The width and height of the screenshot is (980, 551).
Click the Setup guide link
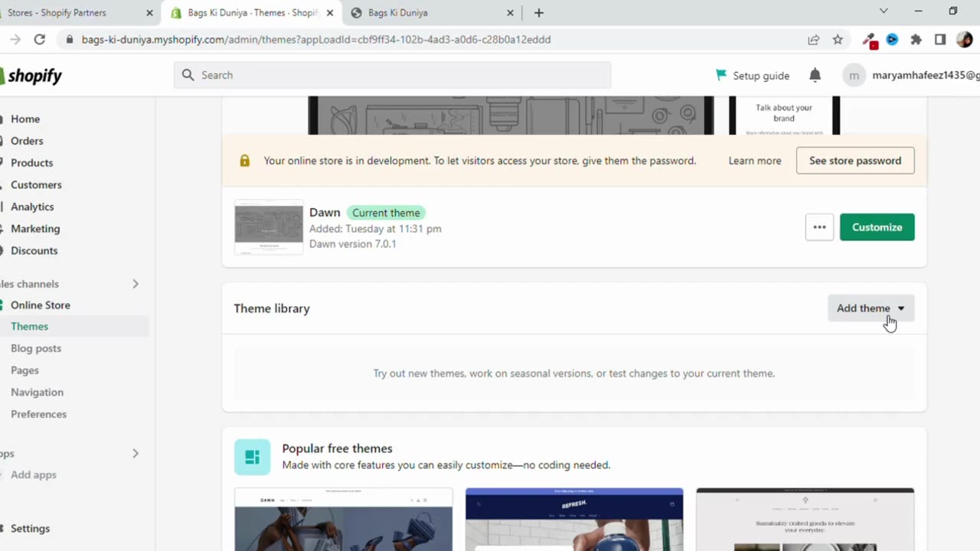(x=761, y=76)
